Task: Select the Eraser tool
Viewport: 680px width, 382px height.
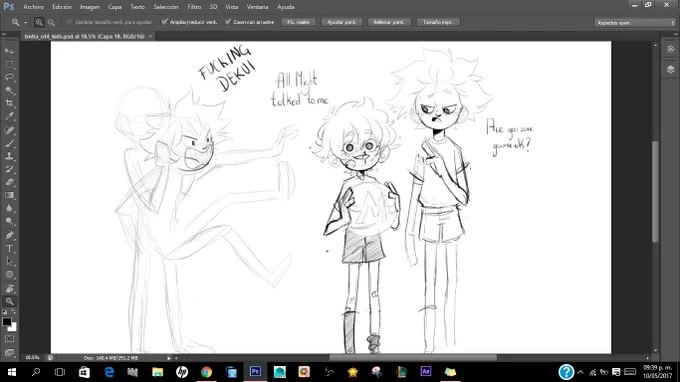Action: [10, 182]
